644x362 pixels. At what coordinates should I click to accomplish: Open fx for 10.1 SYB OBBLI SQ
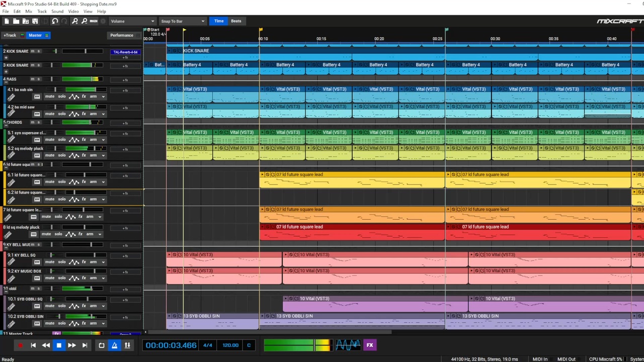pos(84,306)
